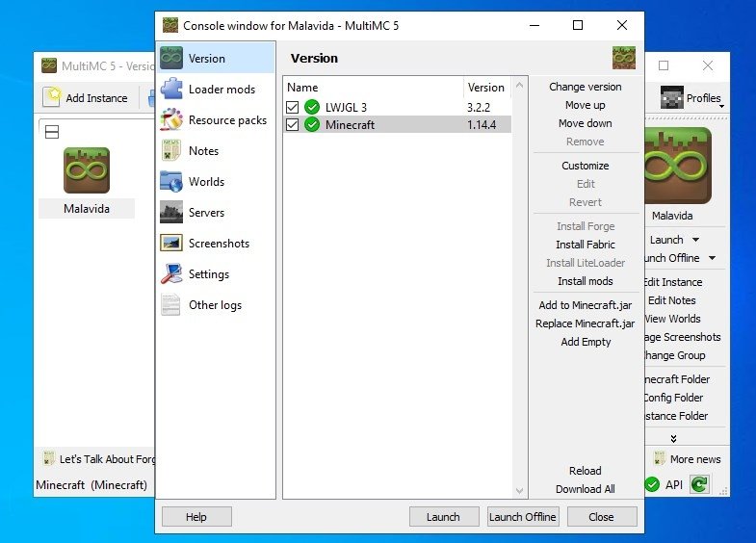756x543 pixels.
Task: Click the Help button
Action: coord(196,517)
